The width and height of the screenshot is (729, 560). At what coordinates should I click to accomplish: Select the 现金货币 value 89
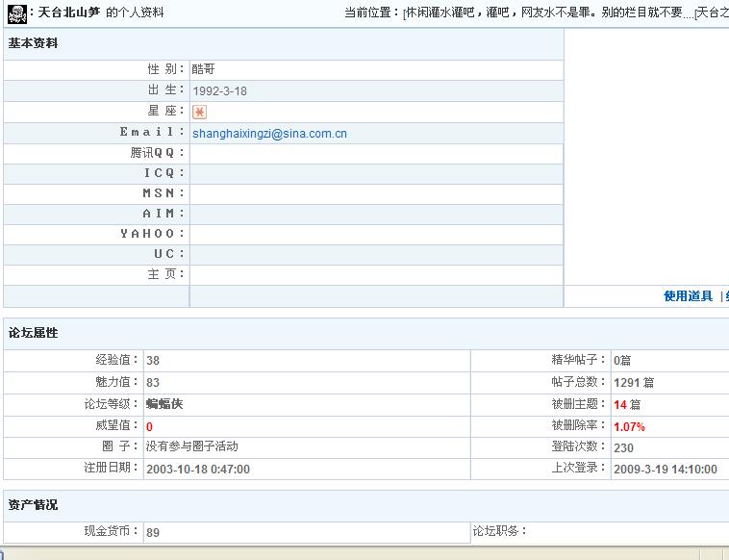(153, 532)
